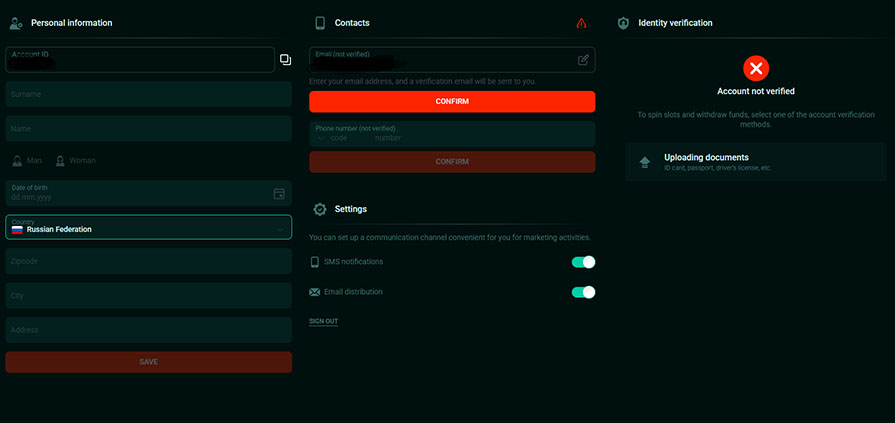Open the Uploading documents verification option
895x423 pixels.
(755, 162)
